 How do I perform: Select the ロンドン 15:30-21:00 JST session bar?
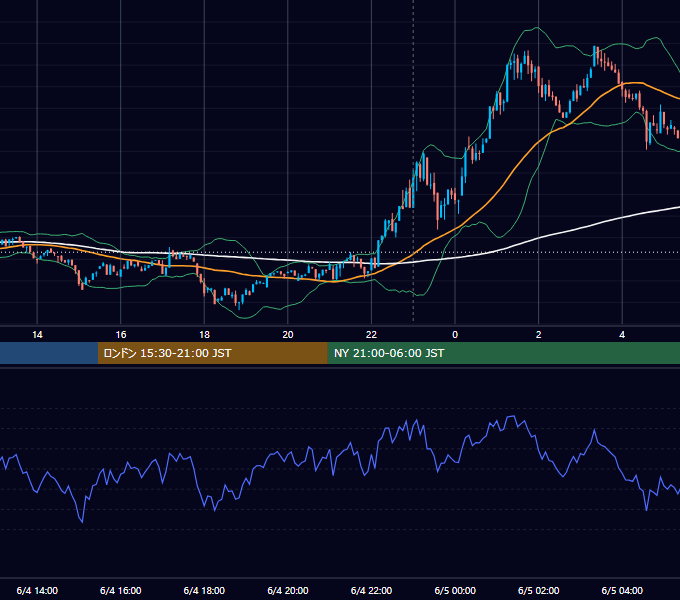(212, 353)
